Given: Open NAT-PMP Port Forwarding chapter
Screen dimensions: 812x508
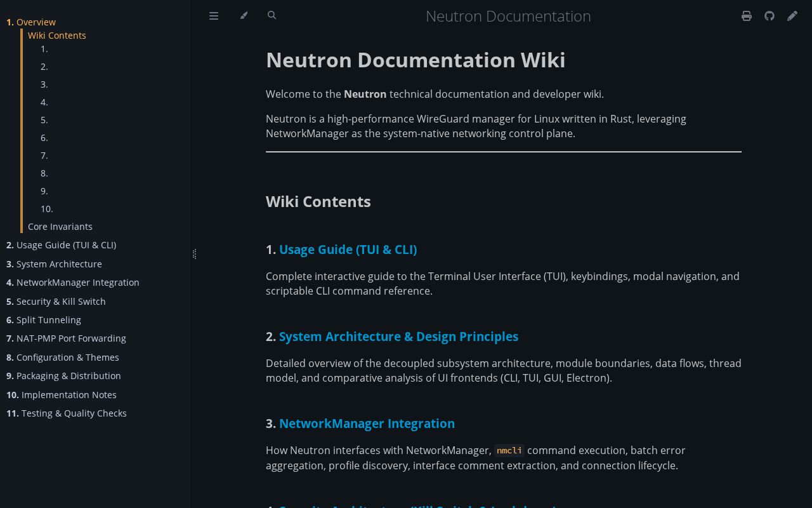Looking at the screenshot, I should click(x=66, y=338).
